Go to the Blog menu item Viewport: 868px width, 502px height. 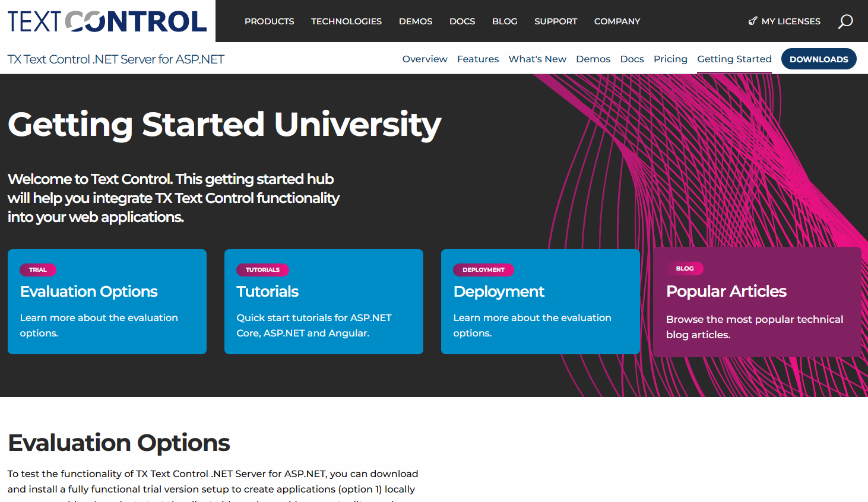[505, 21]
